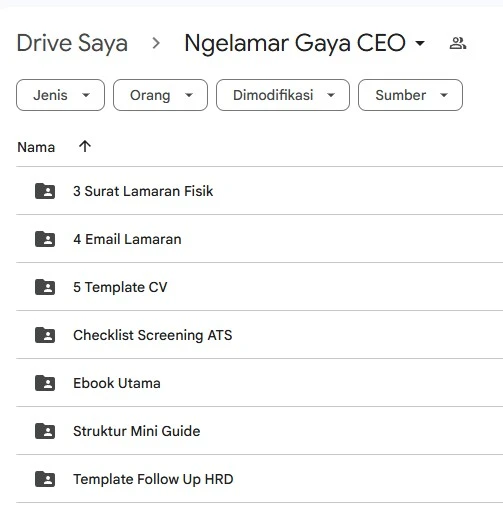Open the Jenis filter dropdown
This screenshot has height=519, width=503.
(x=60, y=95)
